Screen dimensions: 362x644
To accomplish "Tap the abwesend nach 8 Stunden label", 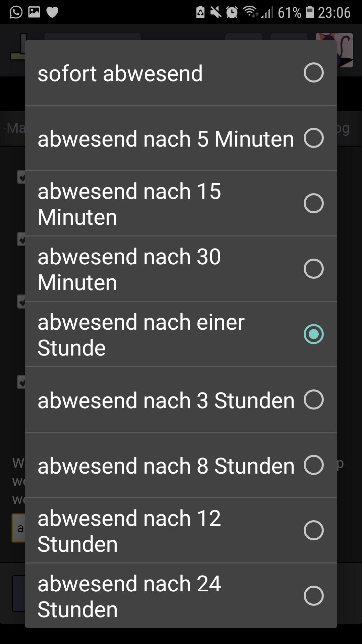I will pos(166,466).
